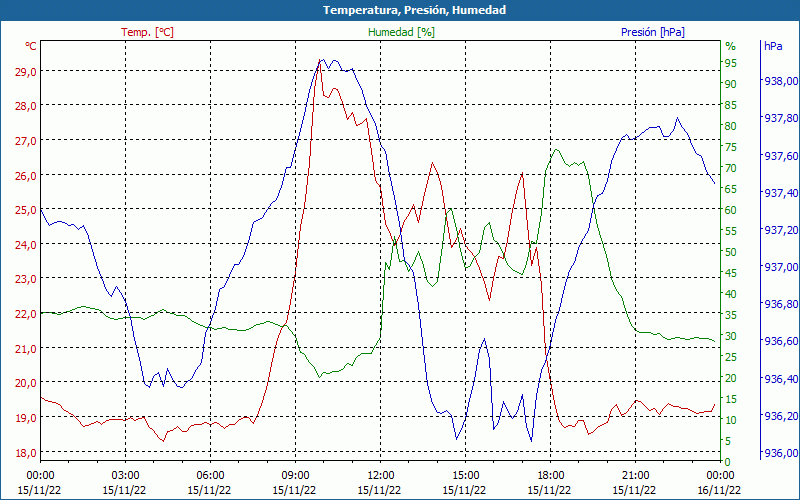Click the 27,0 temperature axis value
Image resolution: width=800 pixels, height=500 pixels.
point(26,141)
